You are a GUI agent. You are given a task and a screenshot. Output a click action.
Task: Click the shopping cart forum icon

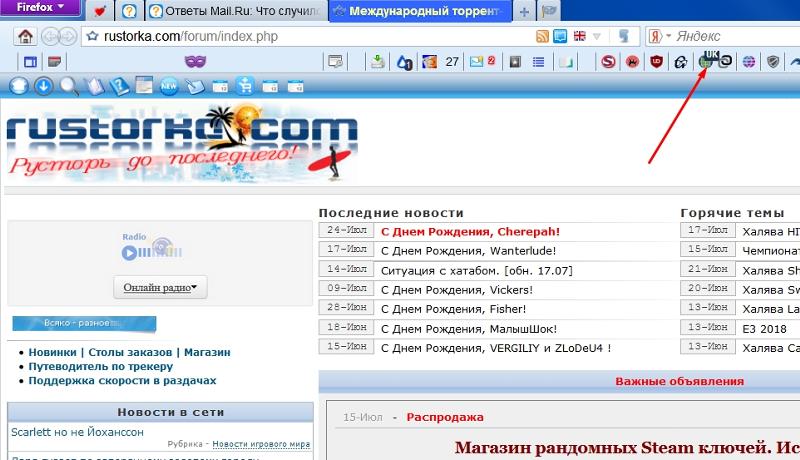tap(245, 86)
